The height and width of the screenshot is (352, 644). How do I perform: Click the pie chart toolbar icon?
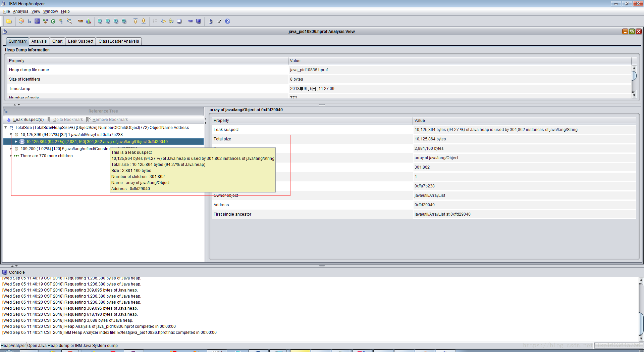point(21,21)
